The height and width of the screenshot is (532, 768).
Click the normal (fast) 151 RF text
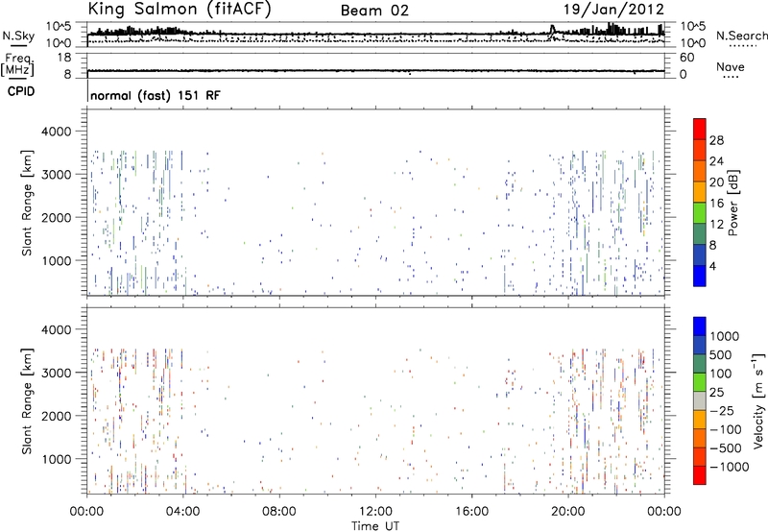(156, 95)
